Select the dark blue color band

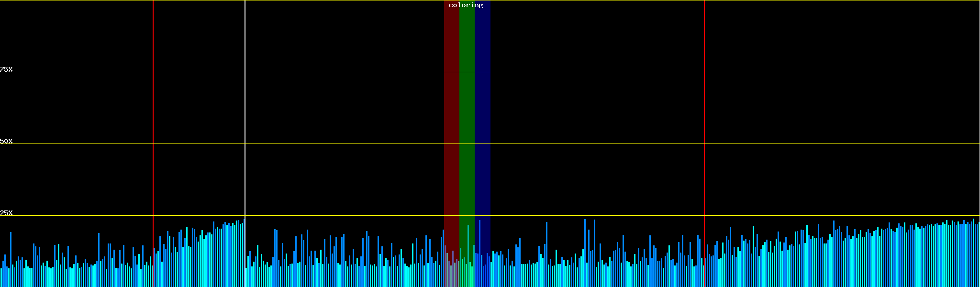(x=482, y=120)
